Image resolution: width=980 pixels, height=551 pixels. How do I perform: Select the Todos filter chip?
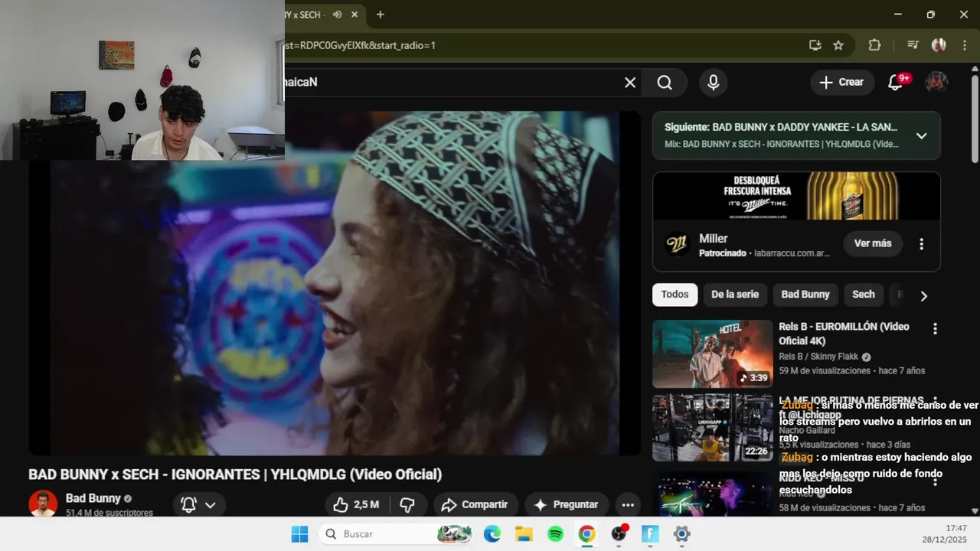coord(675,295)
